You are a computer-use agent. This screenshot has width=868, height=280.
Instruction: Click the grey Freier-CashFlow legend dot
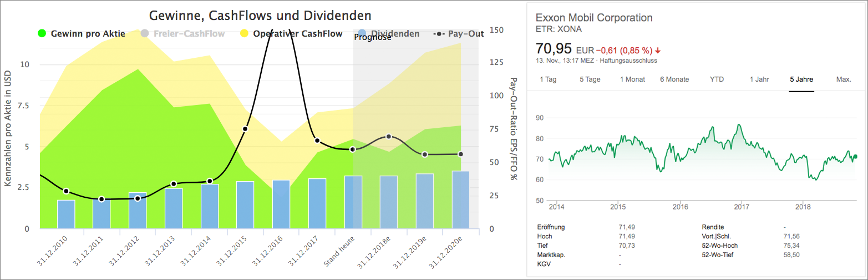coord(145,33)
